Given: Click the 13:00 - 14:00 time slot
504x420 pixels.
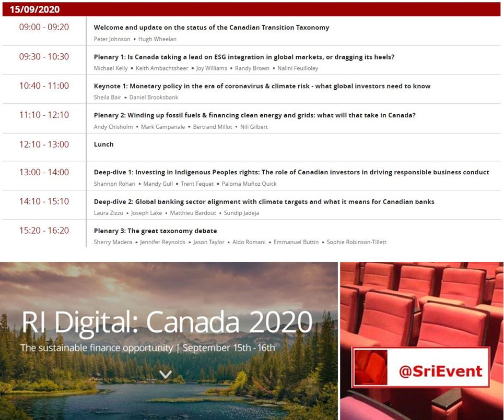Looking at the screenshot, I should pyautogui.click(x=44, y=172).
